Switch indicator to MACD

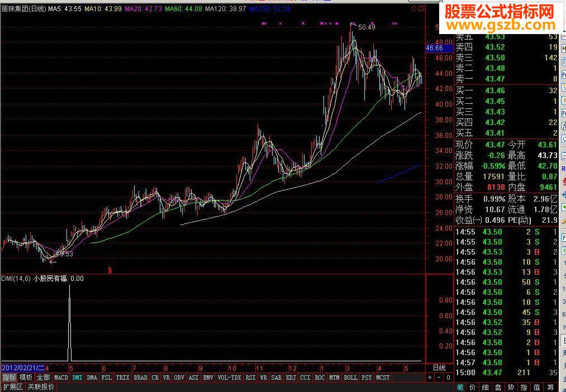(x=61, y=377)
